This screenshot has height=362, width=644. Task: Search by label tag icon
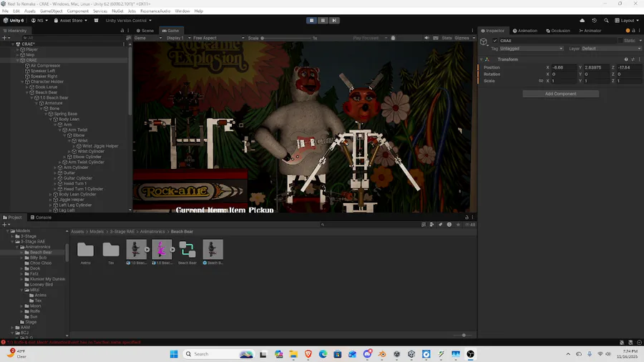tap(440, 225)
